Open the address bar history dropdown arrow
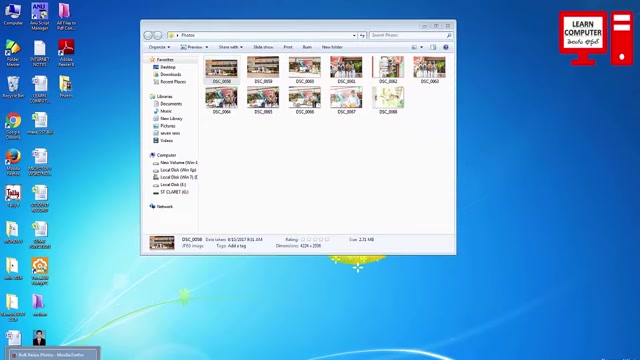Viewport: 640px width, 360px height. (x=354, y=36)
